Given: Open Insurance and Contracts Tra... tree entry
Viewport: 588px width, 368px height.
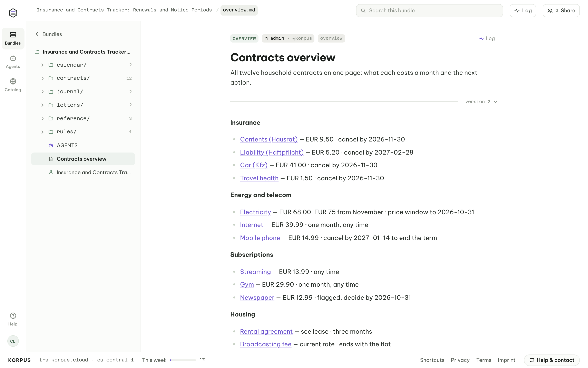Looking at the screenshot, I should (83, 172).
